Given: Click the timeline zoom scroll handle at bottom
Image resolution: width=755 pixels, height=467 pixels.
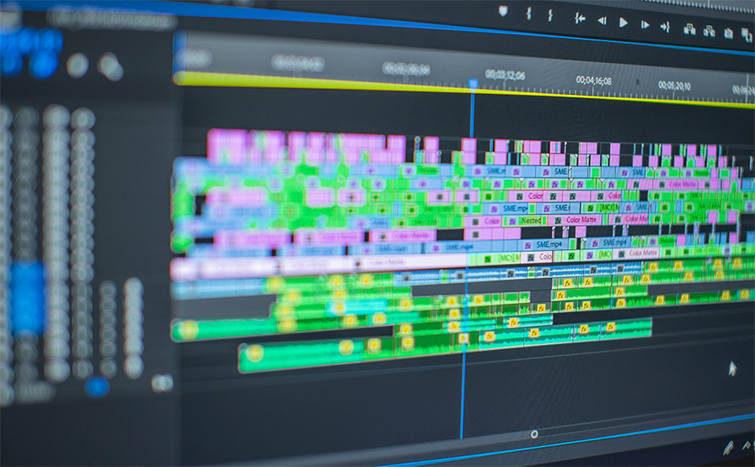Looking at the screenshot, I should tap(534, 434).
